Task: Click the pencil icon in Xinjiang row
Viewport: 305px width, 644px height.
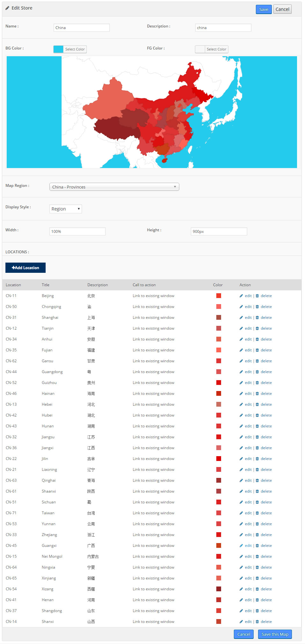Action: point(241,578)
